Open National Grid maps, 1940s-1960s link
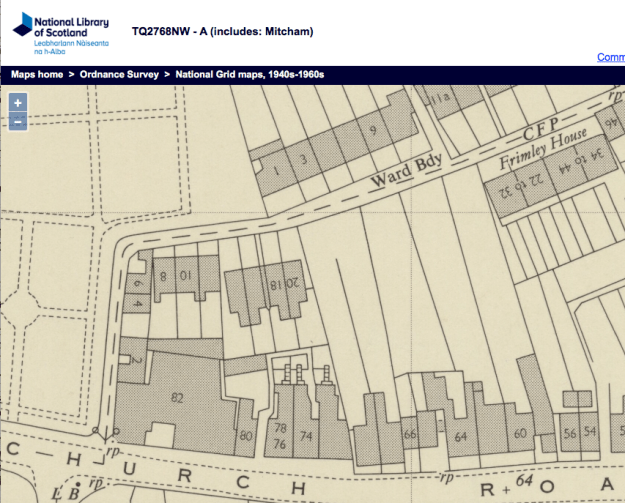Image resolution: width=625 pixels, height=503 pixels. point(250,75)
